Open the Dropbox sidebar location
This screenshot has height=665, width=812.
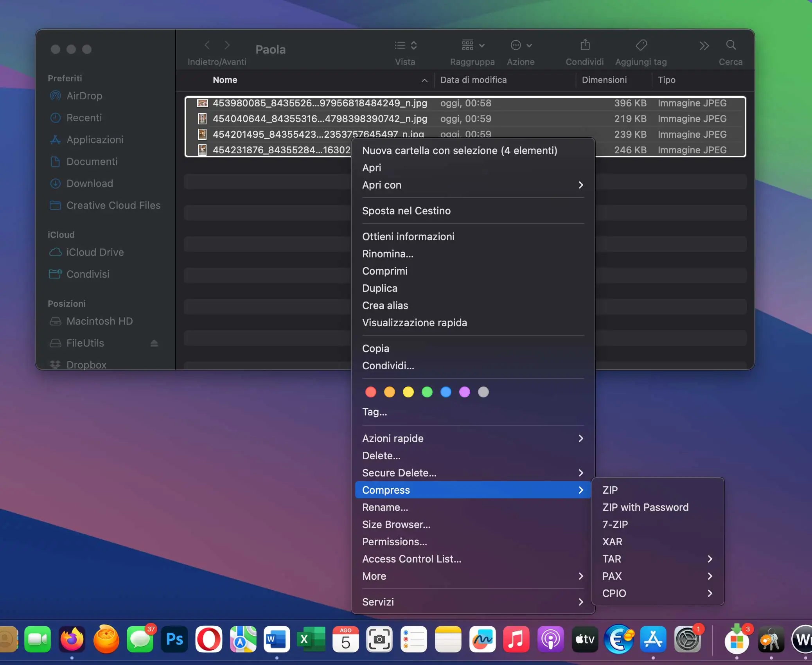click(x=87, y=365)
